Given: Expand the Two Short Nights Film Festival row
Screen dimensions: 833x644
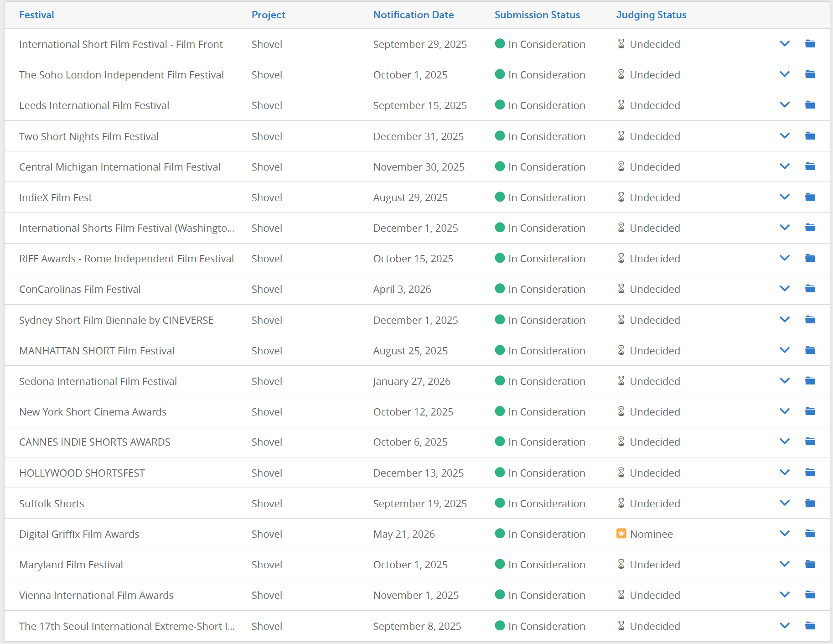Looking at the screenshot, I should [784, 136].
